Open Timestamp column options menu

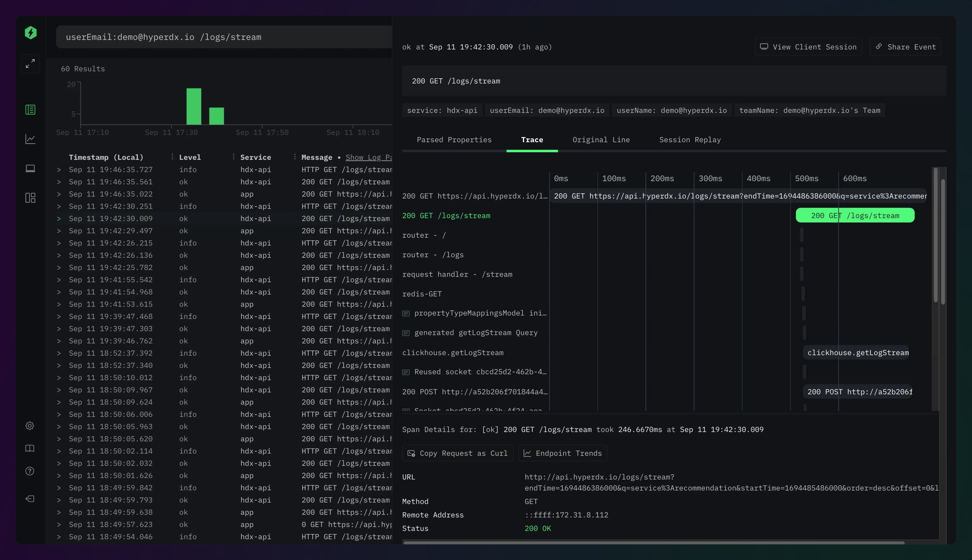(x=172, y=157)
